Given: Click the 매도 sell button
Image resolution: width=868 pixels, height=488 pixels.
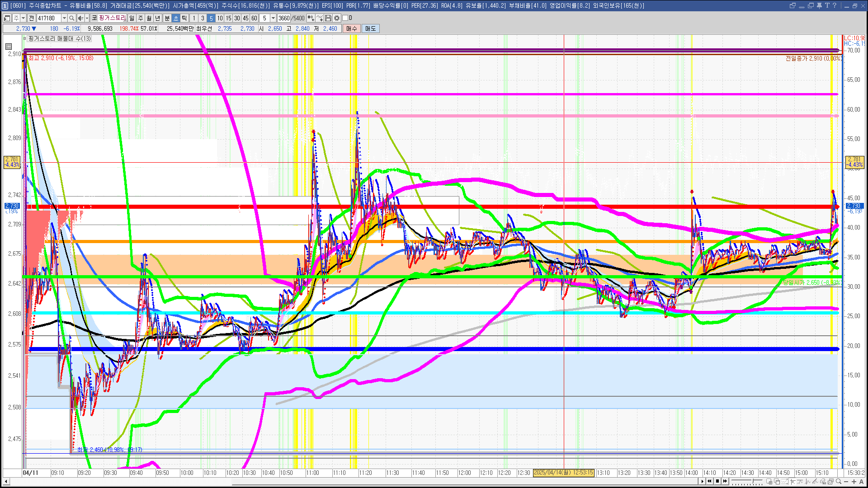Looking at the screenshot, I should (371, 28).
